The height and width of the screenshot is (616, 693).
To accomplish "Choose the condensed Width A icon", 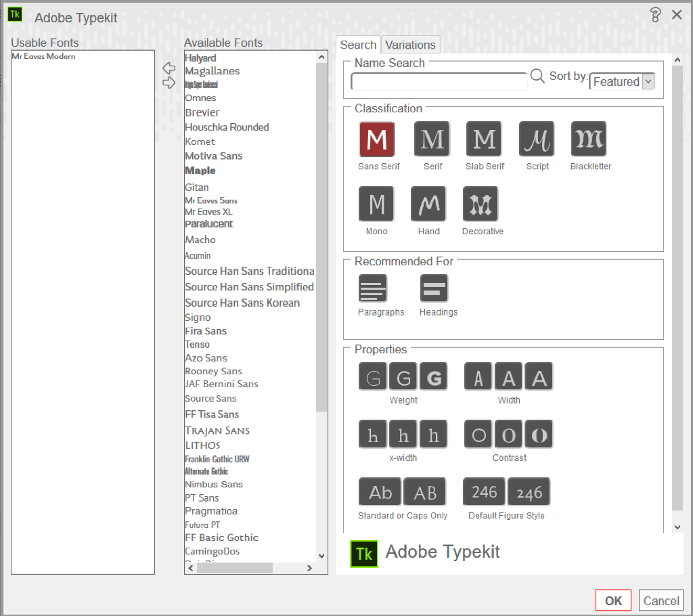I will (x=478, y=376).
